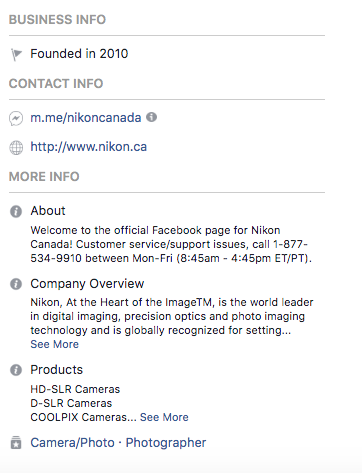Click the info icon next to Products
This screenshot has height=473, width=362.
[x=16, y=370]
